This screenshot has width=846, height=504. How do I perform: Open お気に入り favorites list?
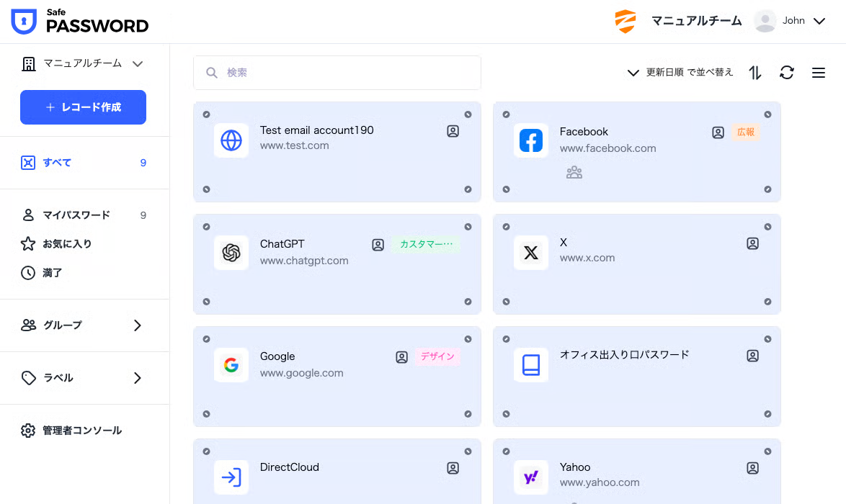66,244
